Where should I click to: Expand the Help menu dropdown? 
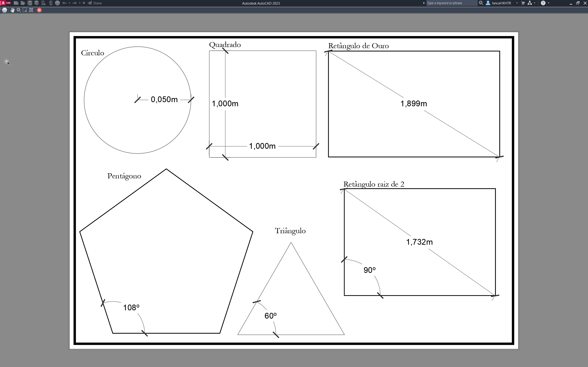548,3
